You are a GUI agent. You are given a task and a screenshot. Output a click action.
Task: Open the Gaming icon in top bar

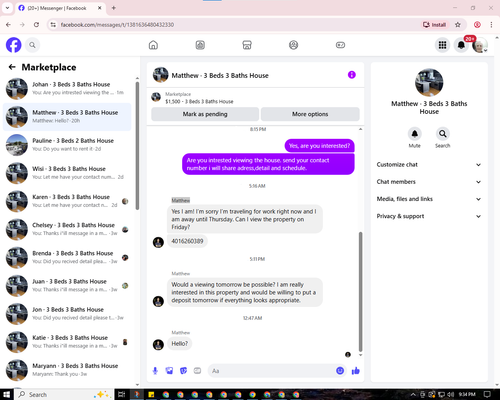point(340,45)
